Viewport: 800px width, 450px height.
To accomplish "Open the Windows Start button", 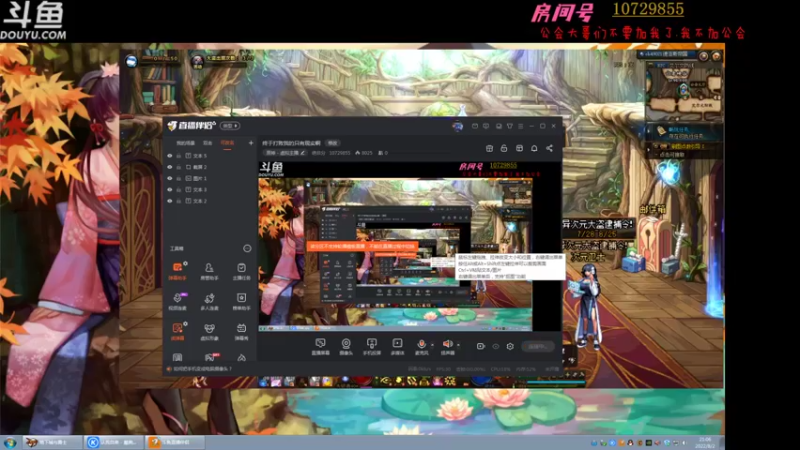I will 10,442.
